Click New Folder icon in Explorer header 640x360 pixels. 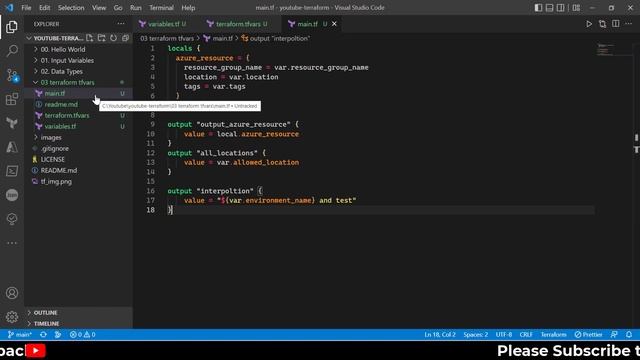(102, 38)
